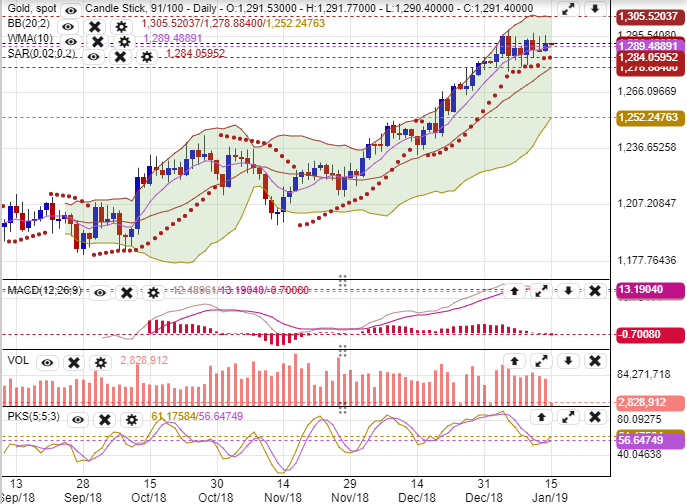Toggle the eye icon for WMA(10)
The image size is (687, 504).
68,41
